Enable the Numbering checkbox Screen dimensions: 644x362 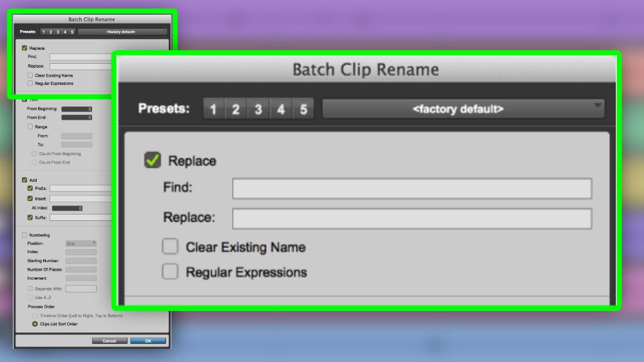tap(24, 235)
